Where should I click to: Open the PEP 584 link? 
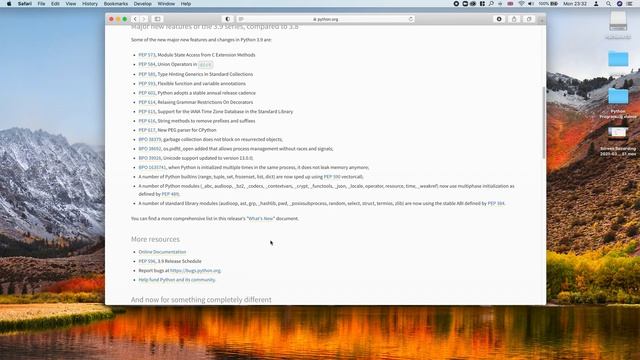click(147, 64)
